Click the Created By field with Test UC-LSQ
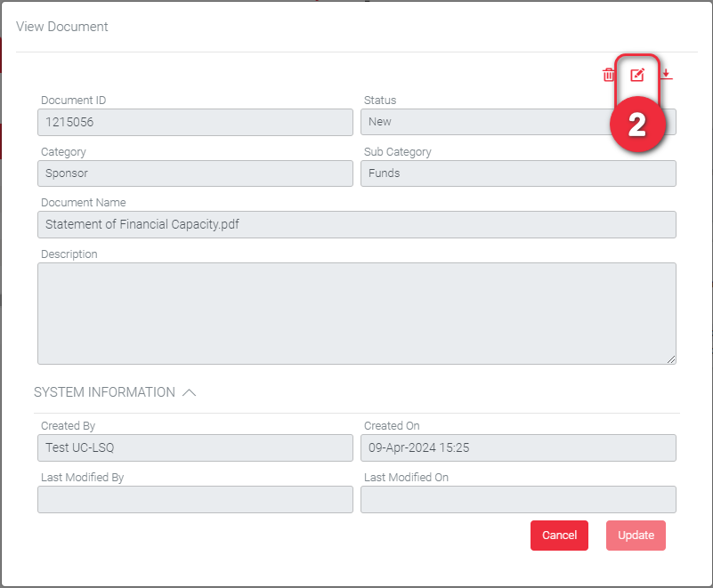 click(195, 447)
